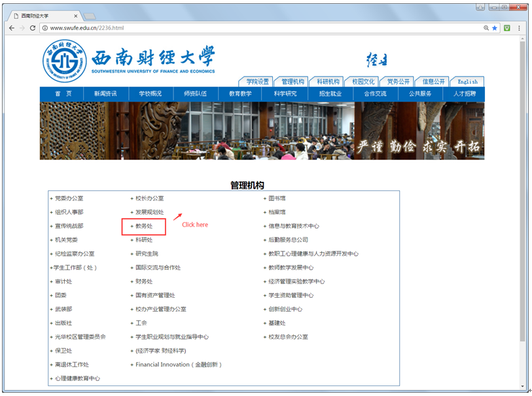The image size is (532, 396).
Task: Open Chrome three-dot menu
Action: click(520, 28)
